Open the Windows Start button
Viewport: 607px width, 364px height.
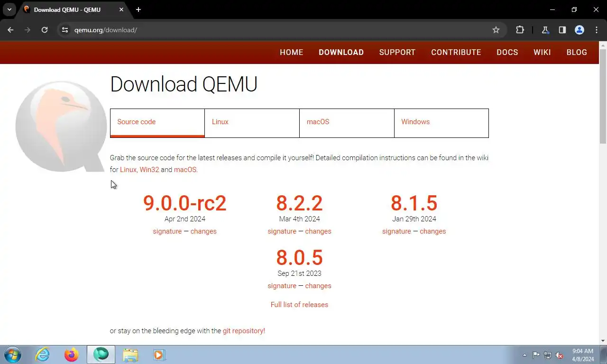click(x=12, y=355)
